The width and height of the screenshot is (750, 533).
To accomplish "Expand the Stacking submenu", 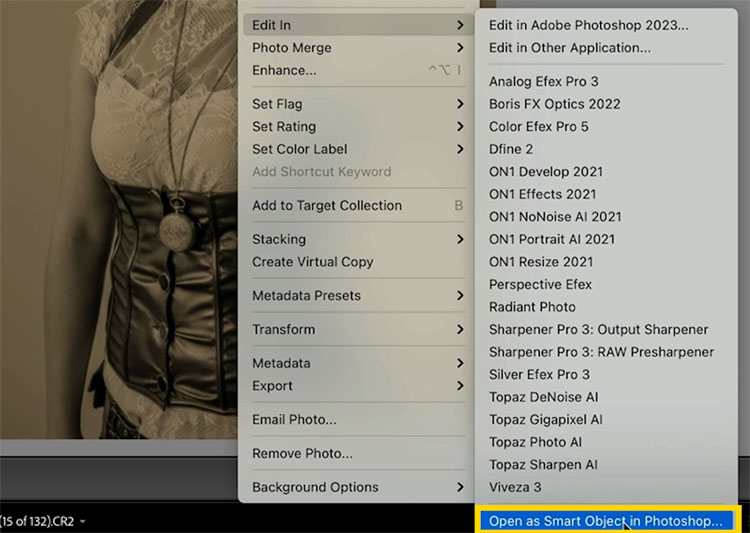I will 358,239.
